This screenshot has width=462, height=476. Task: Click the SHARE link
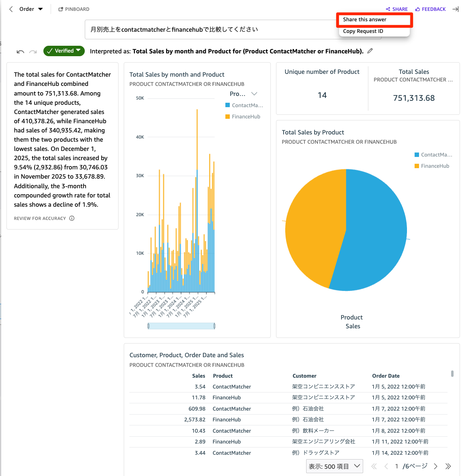point(397,9)
